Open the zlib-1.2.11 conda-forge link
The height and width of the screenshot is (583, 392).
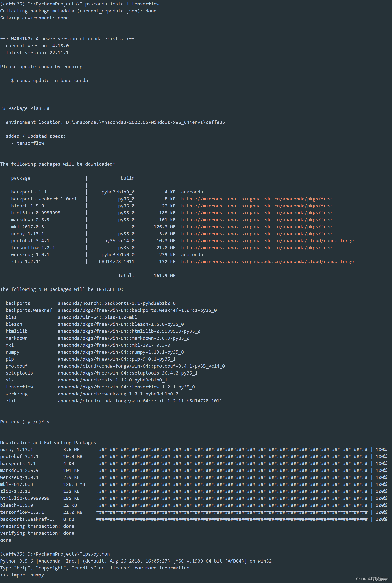point(267,261)
